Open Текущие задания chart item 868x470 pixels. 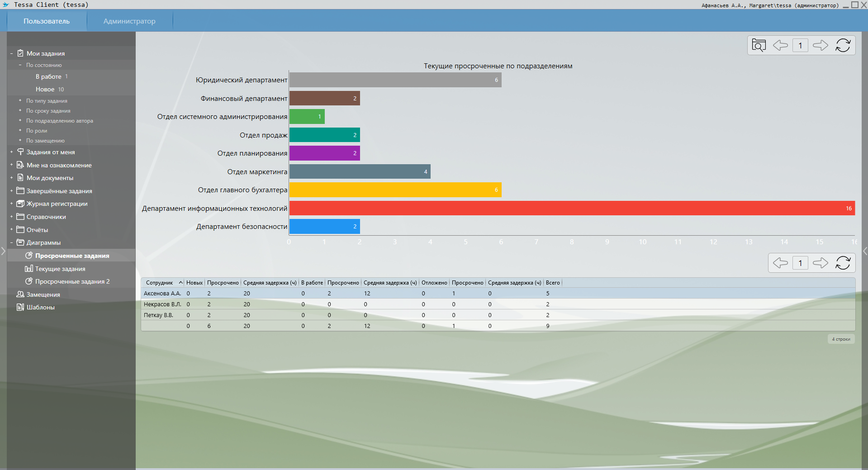tap(60, 269)
